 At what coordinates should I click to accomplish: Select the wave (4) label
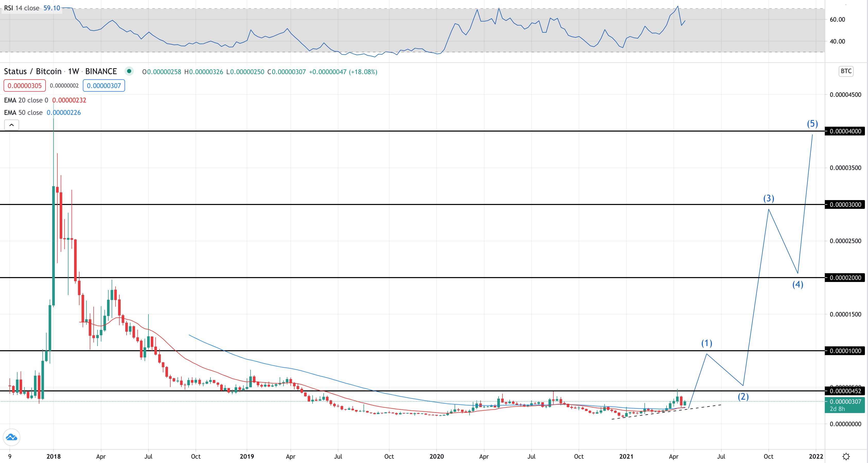[x=798, y=284]
